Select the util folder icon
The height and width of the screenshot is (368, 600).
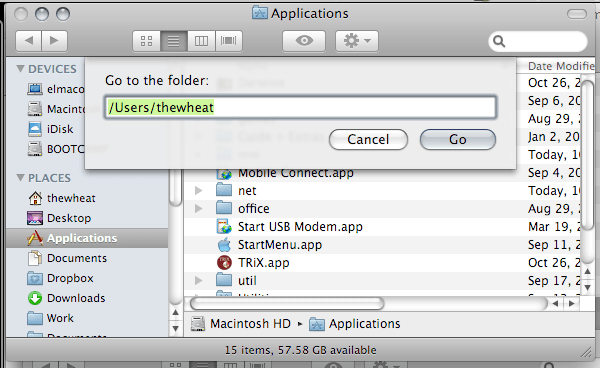click(224, 280)
